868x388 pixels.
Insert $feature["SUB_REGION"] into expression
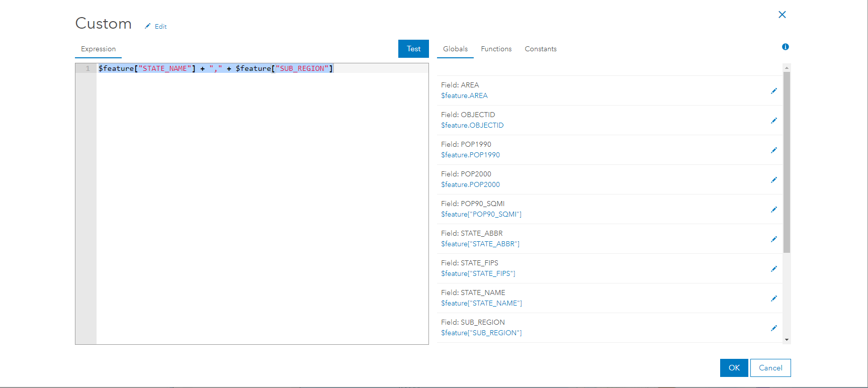point(481,333)
